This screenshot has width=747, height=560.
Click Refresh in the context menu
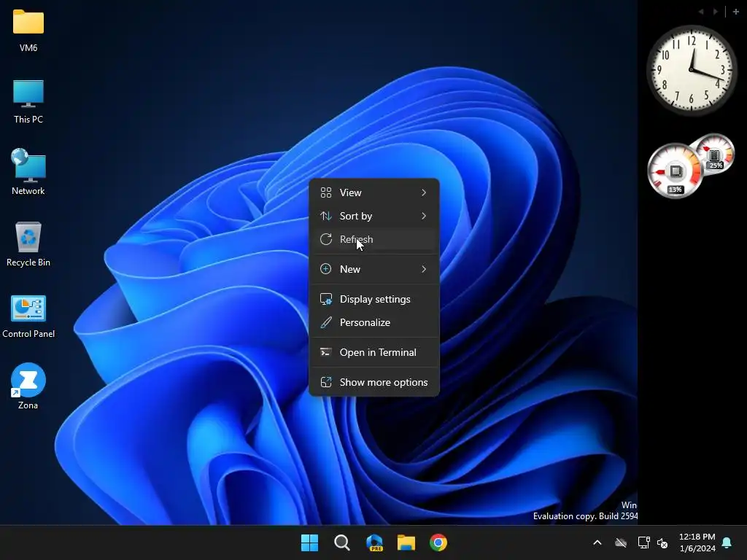point(374,239)
